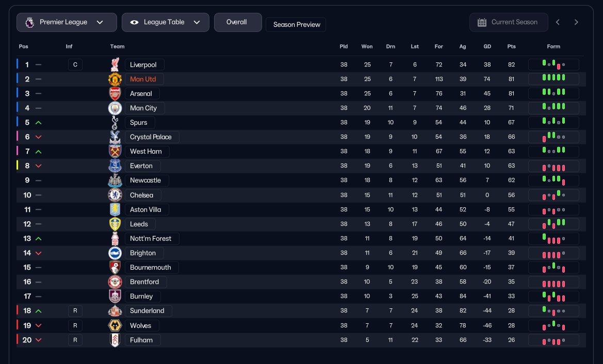This screenshot has height=364, width=603.
Task: Click the Arsenal club badge icon
Action: tap(115, 94)
